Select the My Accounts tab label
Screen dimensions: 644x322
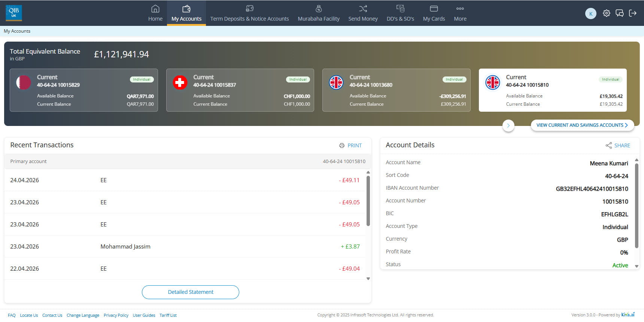coord(186,19)
